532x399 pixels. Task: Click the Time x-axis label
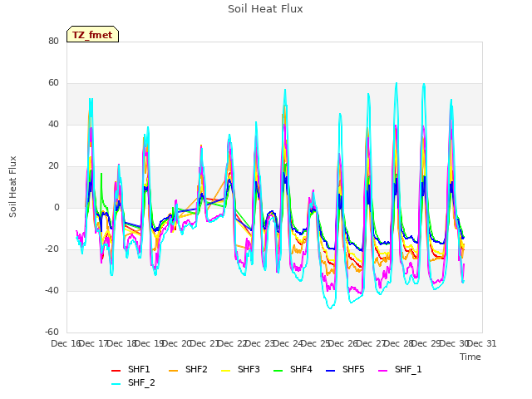470,357
